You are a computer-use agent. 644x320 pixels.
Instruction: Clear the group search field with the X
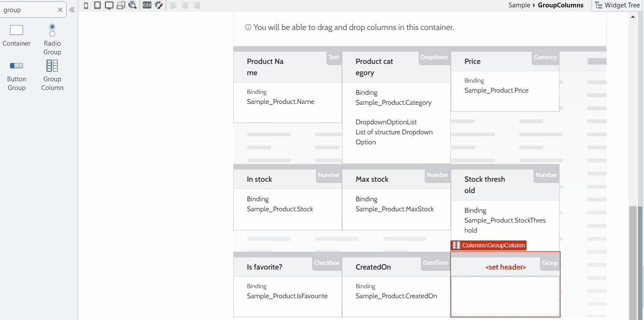click(x=60, y=10)
